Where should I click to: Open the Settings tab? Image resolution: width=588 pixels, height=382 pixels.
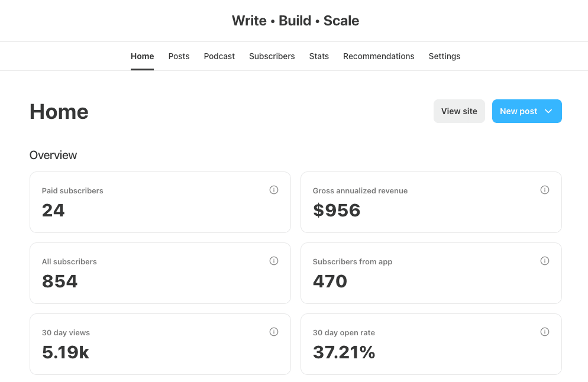click(444, 56)
